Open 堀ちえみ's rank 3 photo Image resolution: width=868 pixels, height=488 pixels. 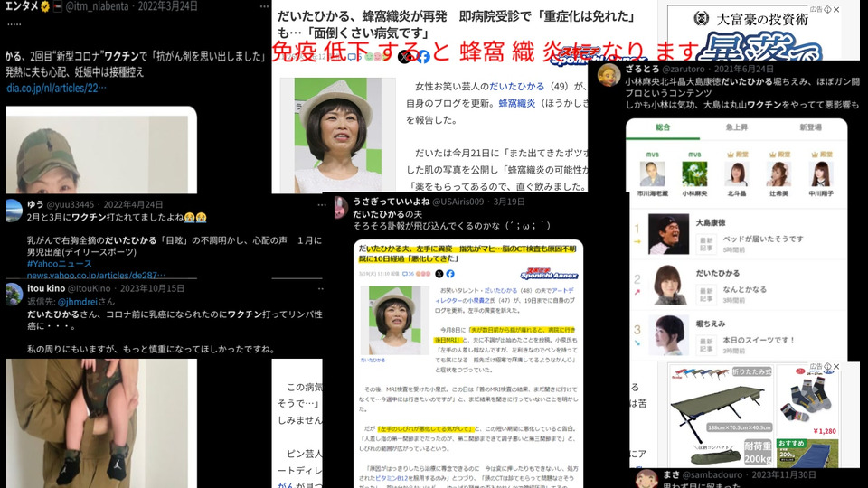[x=669, y=335]
